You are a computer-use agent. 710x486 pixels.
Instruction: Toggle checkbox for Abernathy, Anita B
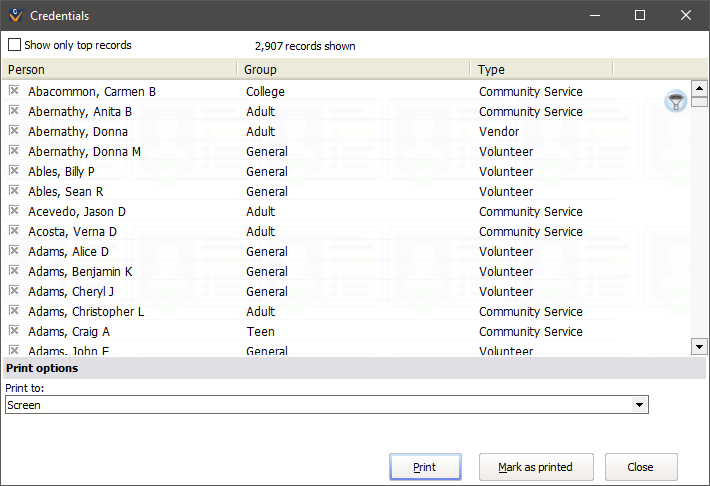click(14, 111)
